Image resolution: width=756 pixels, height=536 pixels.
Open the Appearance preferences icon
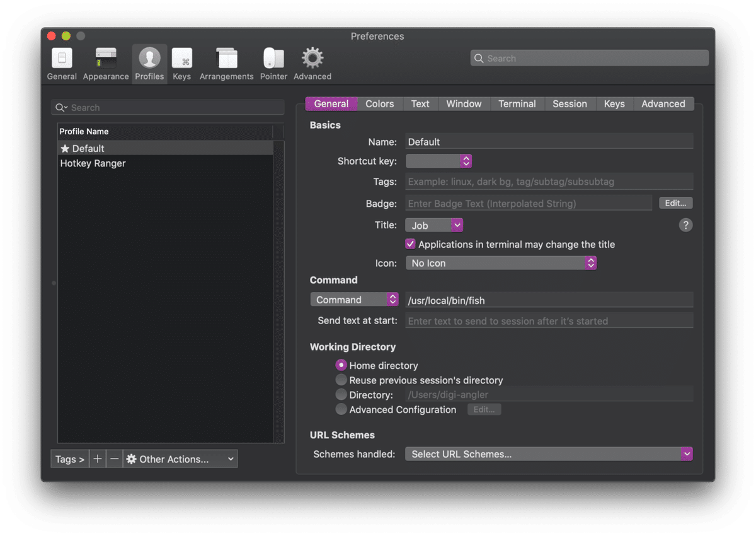tap(106, 64)
